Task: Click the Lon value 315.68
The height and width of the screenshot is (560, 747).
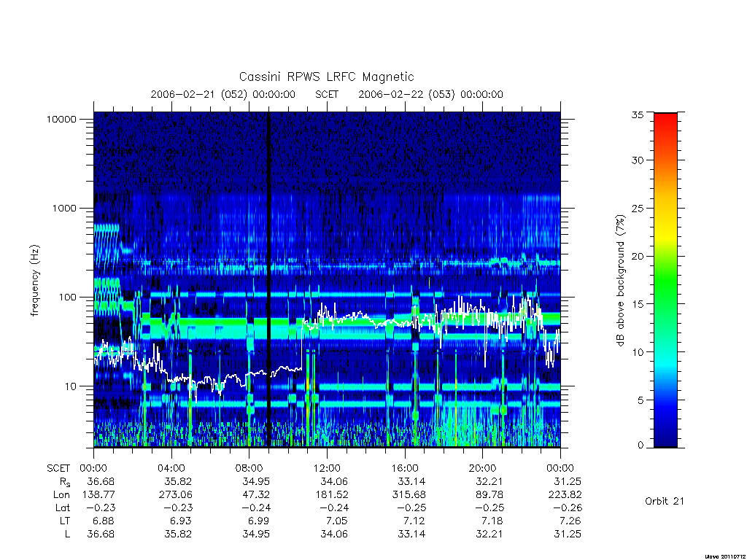Action: [409, 495]
